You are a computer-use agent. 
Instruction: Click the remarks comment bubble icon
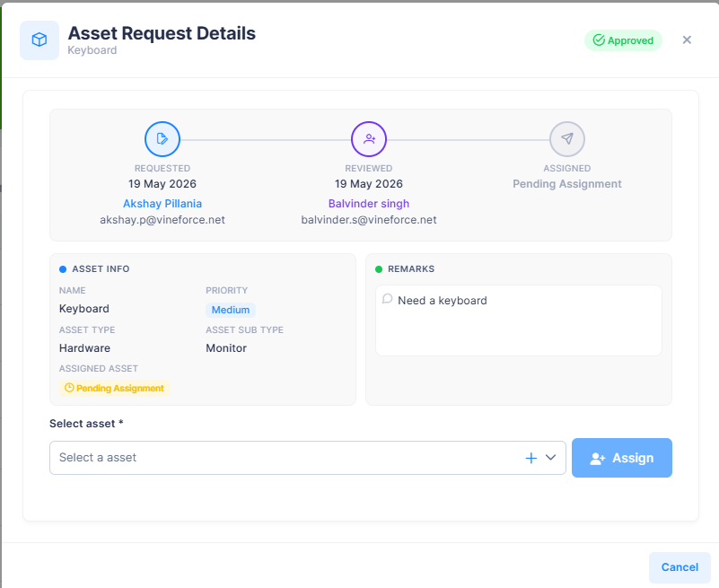coord(387,299)
